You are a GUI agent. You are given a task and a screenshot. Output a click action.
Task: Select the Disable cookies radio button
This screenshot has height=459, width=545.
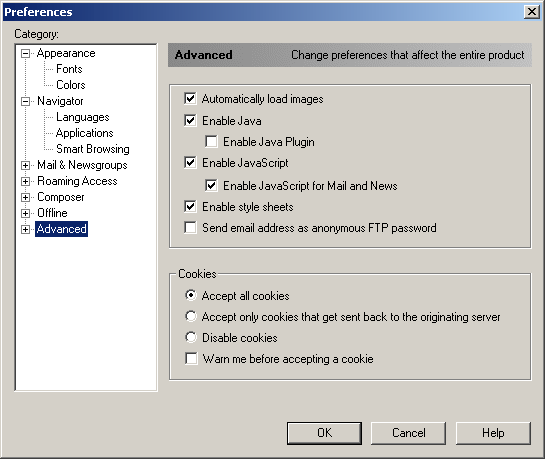pyautogui.click(x=190, y=337)
